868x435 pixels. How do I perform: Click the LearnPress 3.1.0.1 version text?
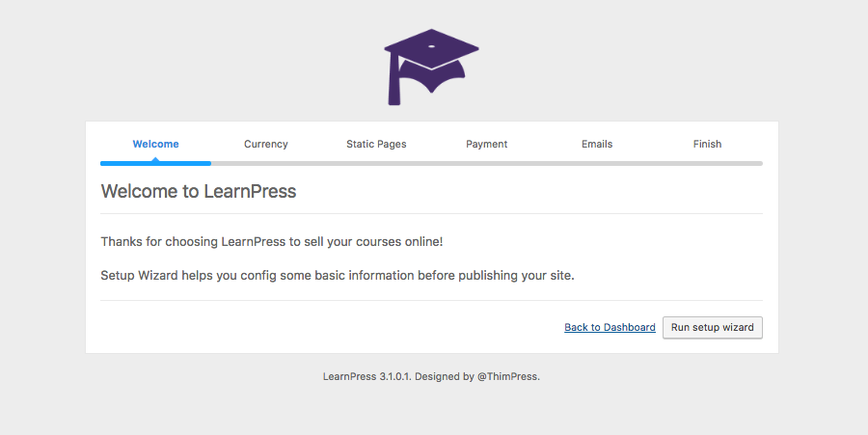click(367, 377)
